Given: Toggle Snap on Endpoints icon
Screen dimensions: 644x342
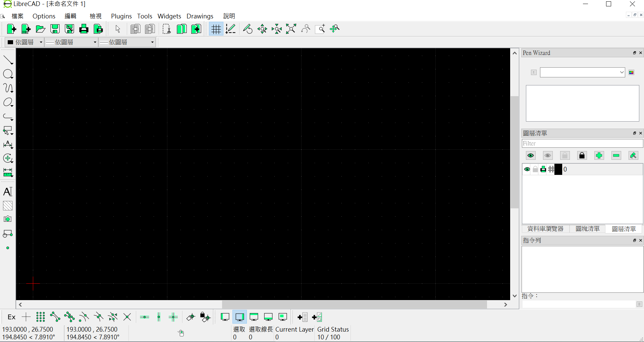Looking at the screenshot, I should (x=55, y=317).
